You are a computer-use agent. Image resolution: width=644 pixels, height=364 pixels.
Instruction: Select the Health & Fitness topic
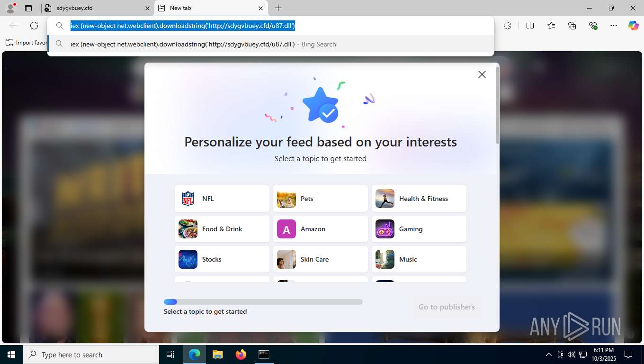(x=419, y=199)
